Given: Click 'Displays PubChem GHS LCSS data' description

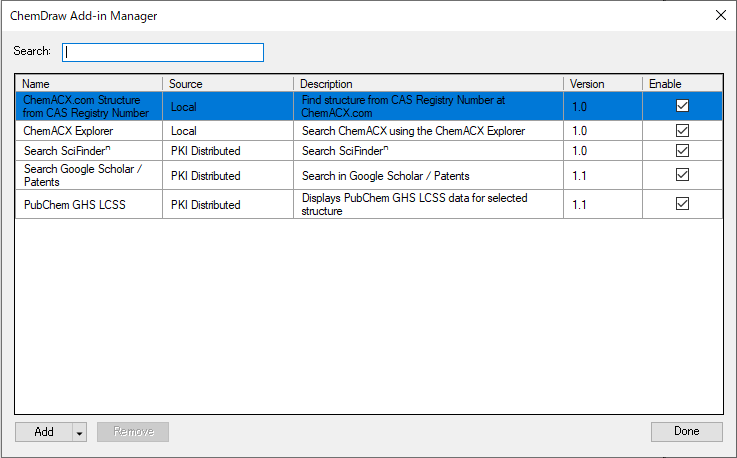Looking at the screenshot, I should [414, 205].
